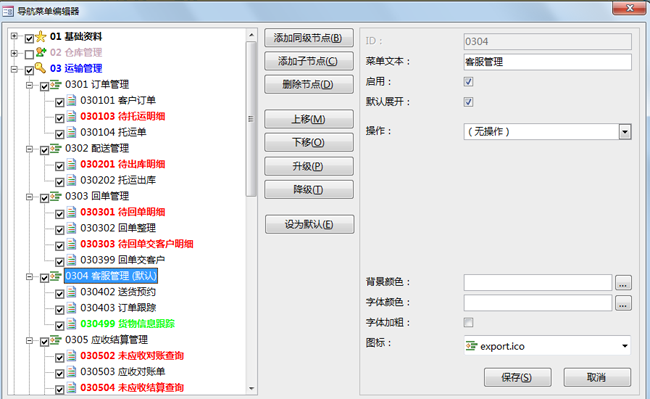Click the window icon in the title bar
This screenshot has width=650, height=399.
8,11
